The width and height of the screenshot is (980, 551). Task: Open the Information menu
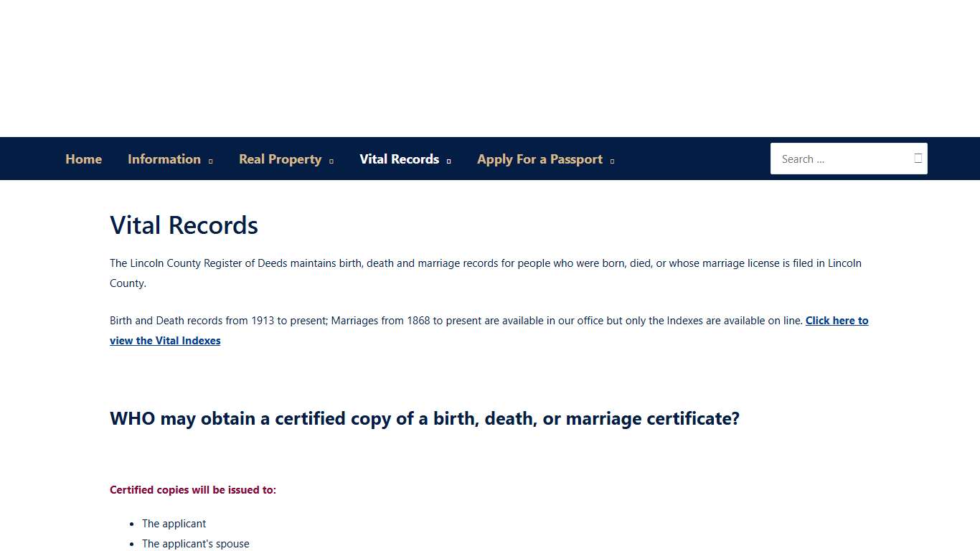(164, 159)
